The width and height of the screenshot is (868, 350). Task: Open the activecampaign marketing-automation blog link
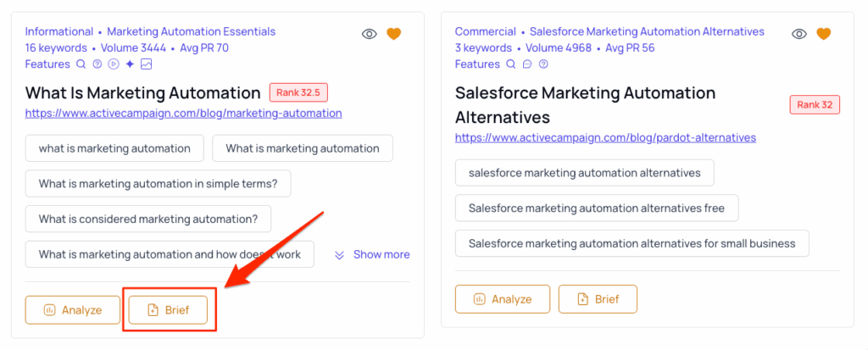pos(183,113)
